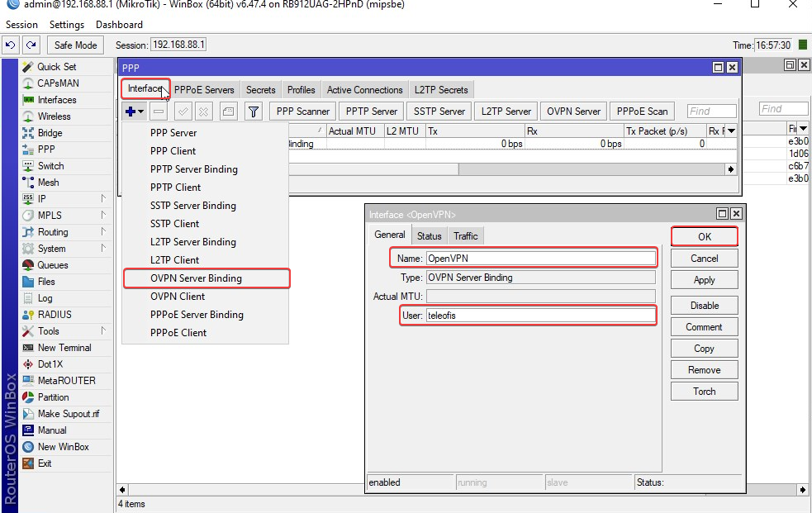
Task: Click Apply in the interface dialog
Action: click(705, 280)
